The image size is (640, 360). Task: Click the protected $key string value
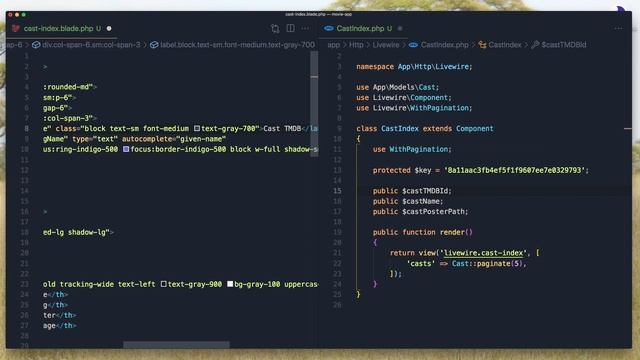[x=514, y=170]
